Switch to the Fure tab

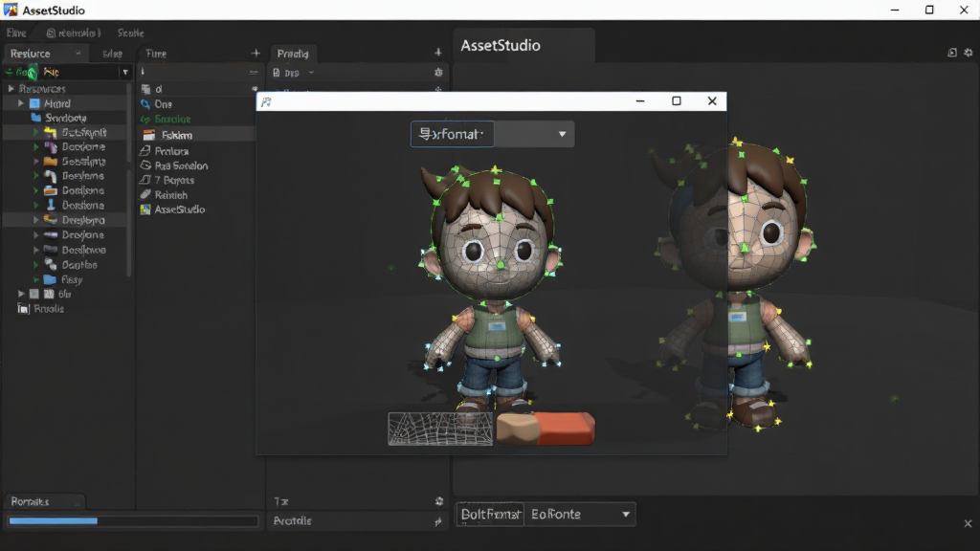[x=156, y=54]
